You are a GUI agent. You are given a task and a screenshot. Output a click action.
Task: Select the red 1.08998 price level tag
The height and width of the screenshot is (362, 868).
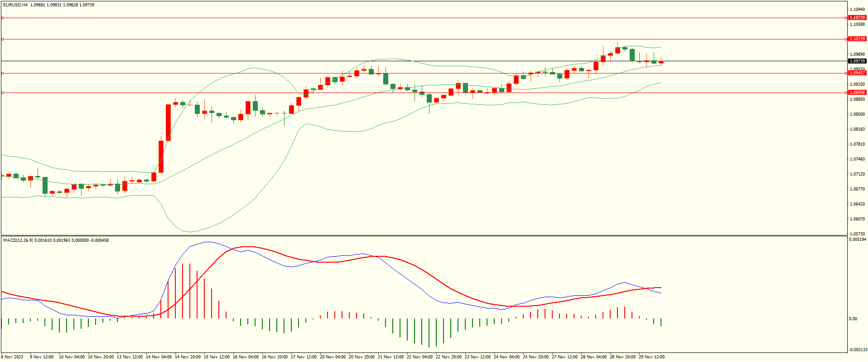857,93
